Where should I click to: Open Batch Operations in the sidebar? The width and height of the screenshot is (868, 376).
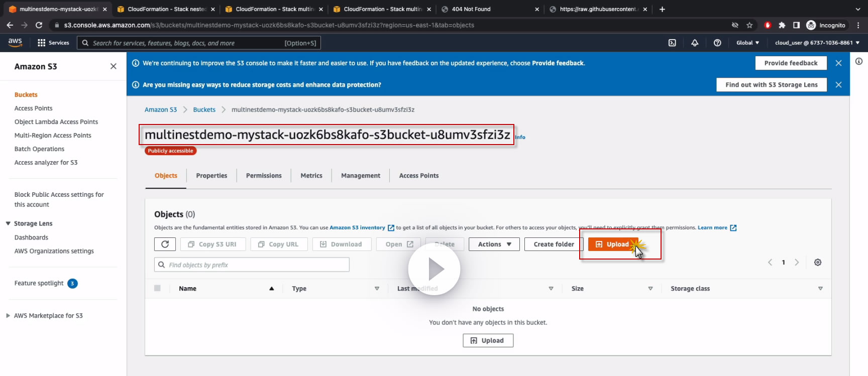pyautogui.click(x=39, y=149)
